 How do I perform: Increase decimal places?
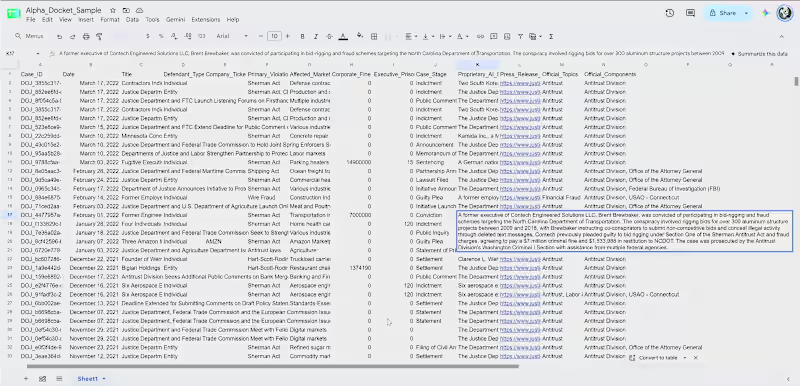click(x=188, y=37)
